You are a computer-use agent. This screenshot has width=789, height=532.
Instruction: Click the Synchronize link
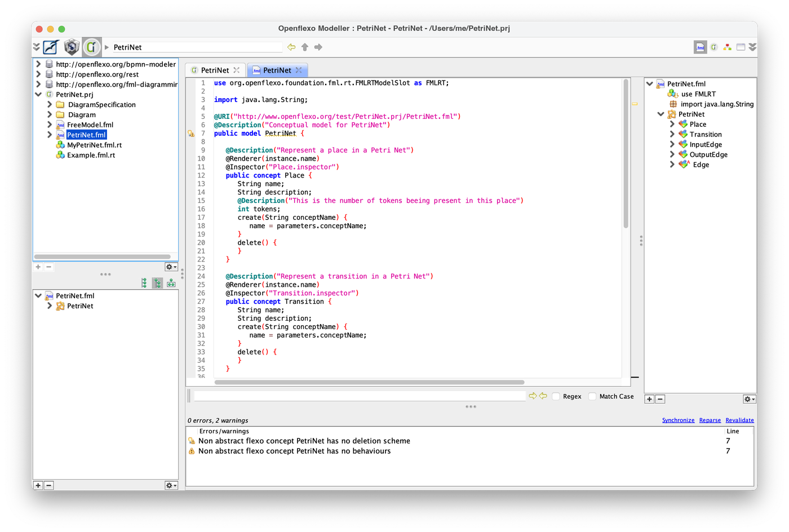point(679,420)
